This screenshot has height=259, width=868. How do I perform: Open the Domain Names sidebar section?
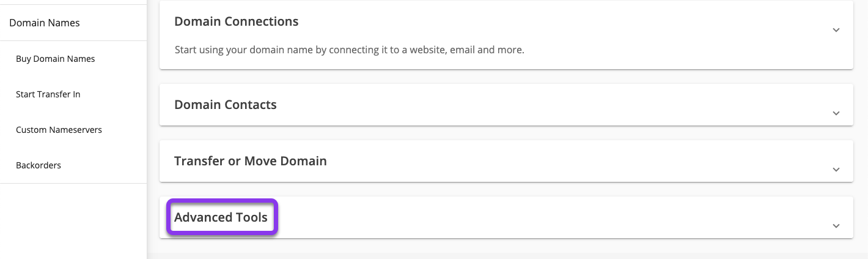click(x=45, y=23)
